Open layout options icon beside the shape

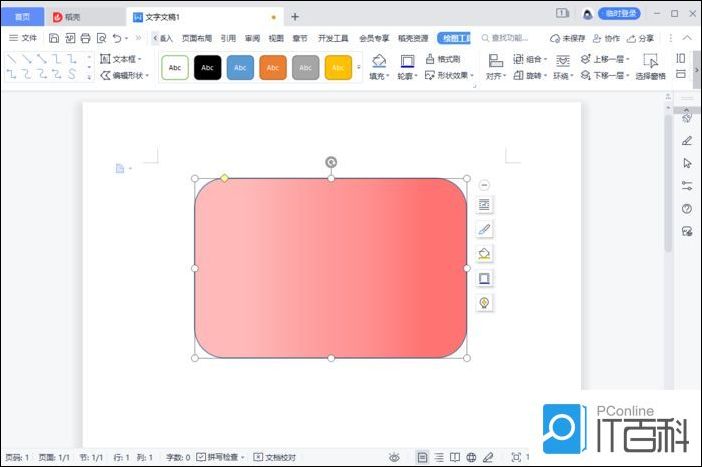click(x=484, y=205)
